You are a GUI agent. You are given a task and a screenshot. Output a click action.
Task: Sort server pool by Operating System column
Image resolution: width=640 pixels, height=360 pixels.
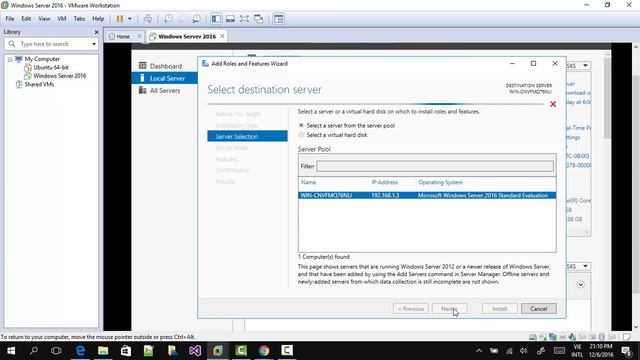(440, 182)
